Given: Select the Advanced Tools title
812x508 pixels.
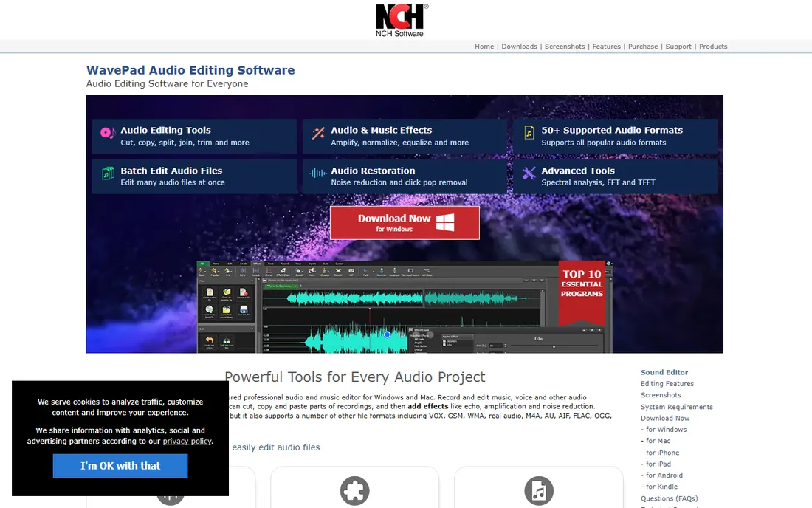Looking at the screenshot, I should click(x=578, y=171).
